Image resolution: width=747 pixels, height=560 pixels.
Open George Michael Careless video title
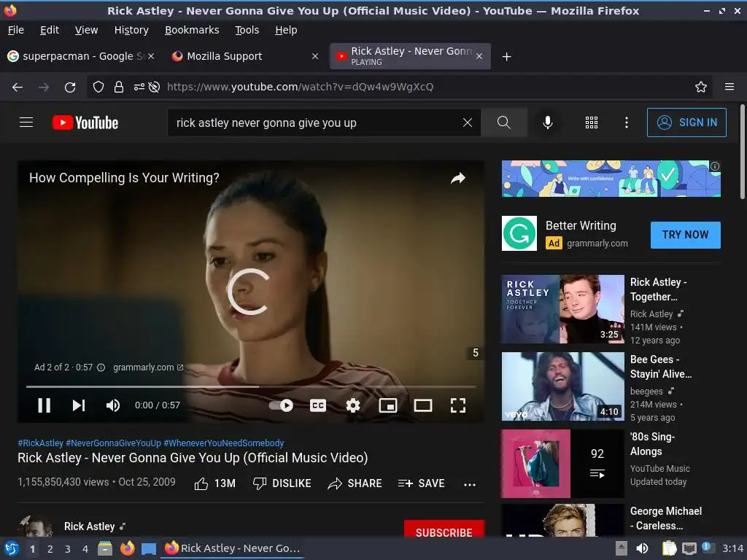tap(665, 518)
